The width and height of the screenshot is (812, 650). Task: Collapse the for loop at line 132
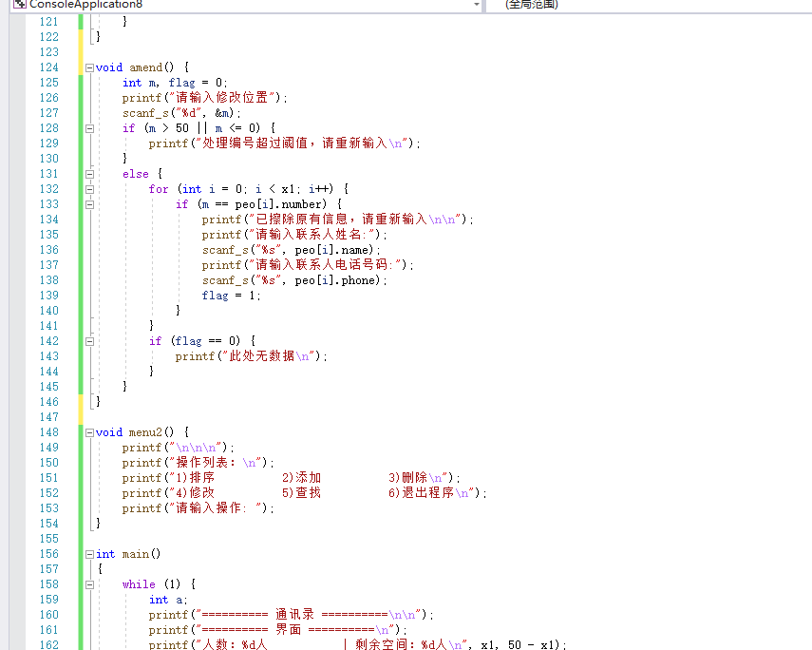tap(89, 189)
